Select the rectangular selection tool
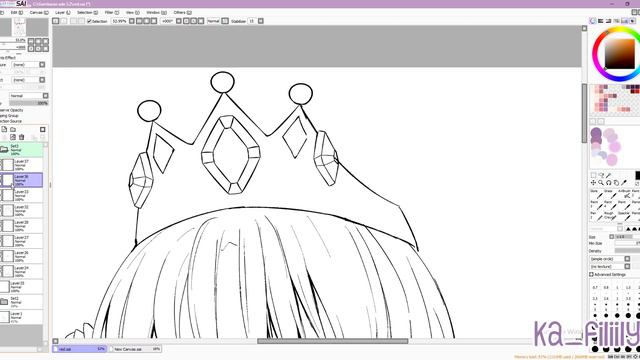The width and height of the screenshot is (640, 360). (x=593, y=176)
